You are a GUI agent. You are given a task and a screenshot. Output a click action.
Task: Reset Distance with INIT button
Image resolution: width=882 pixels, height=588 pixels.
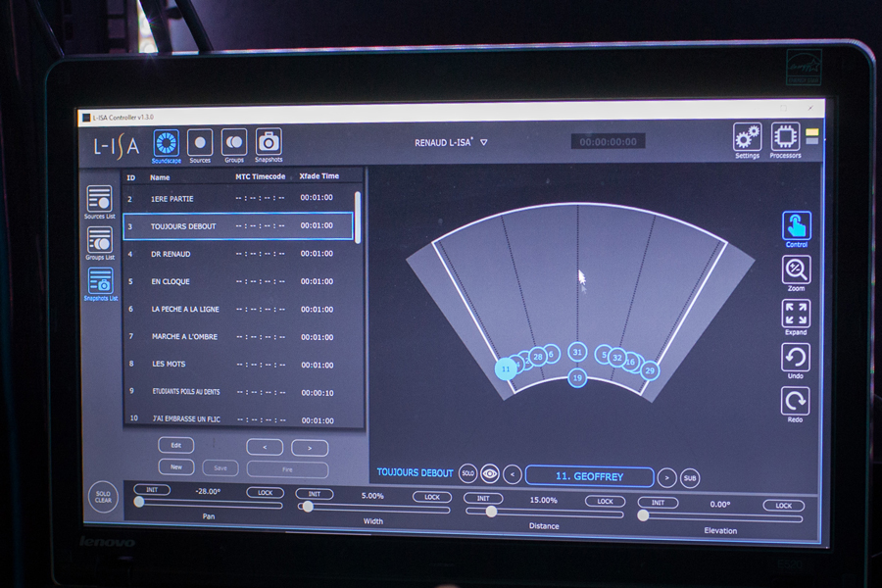point(483,498)
